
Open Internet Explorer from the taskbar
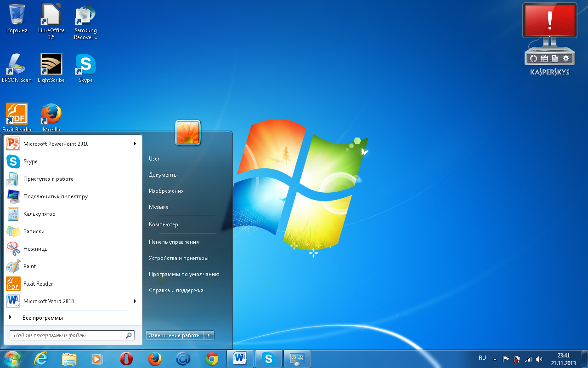(41, 359)
